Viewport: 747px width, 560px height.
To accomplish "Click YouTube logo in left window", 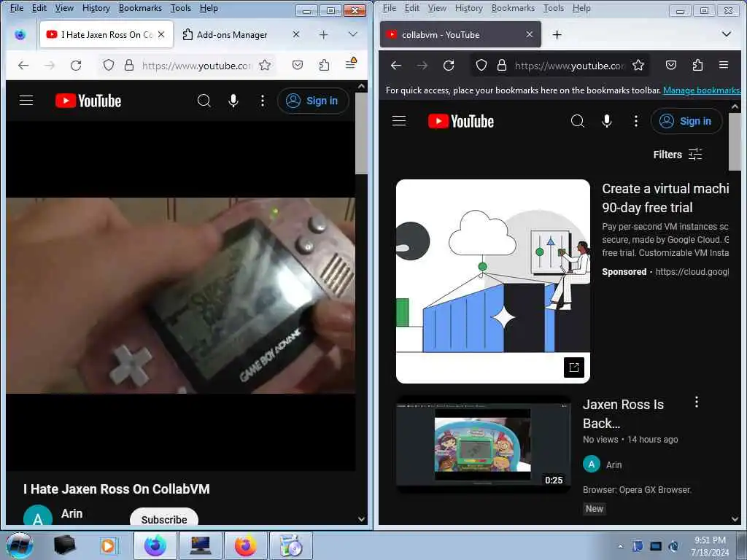I will pos(88,101).
